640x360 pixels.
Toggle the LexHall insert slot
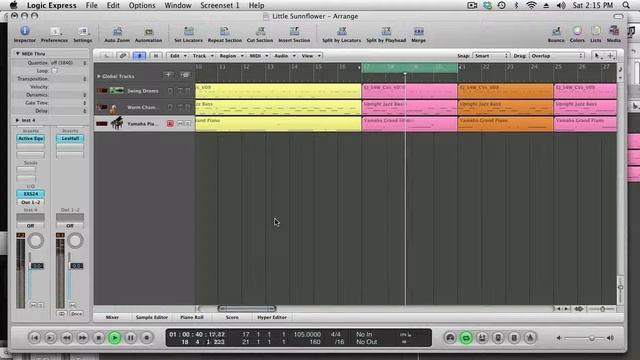(x=70, y=138)
